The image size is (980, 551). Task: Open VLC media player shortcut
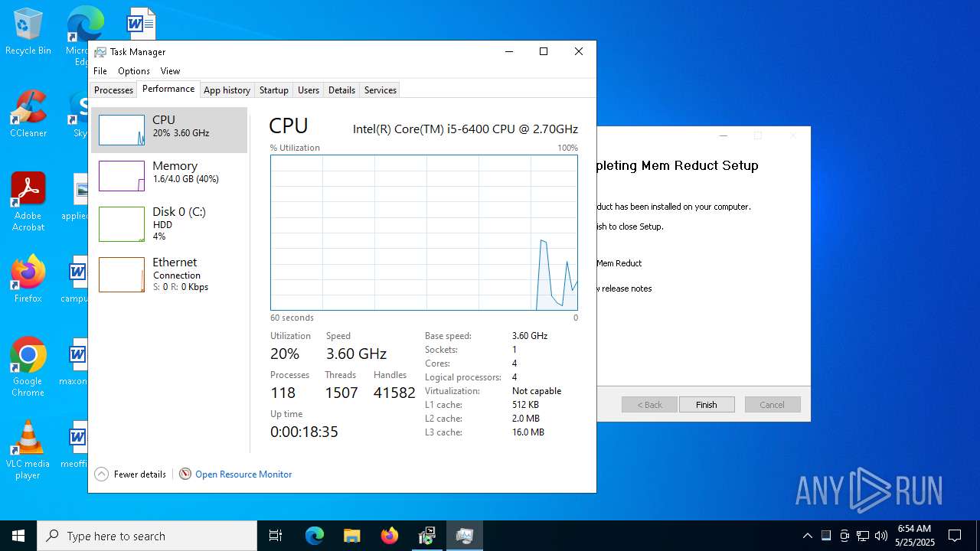(28, 450)
